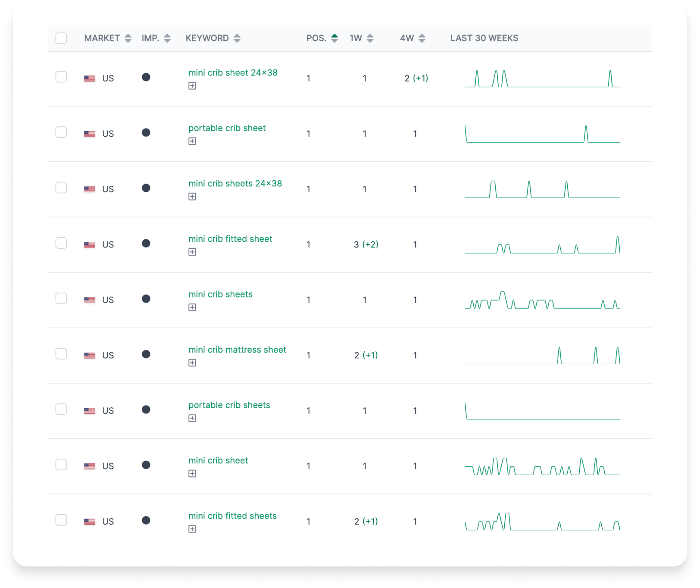This screenshot has height=588, width=700.
Task: Expand plus icon under mini crib sheet
Action: tap(192, 474)
